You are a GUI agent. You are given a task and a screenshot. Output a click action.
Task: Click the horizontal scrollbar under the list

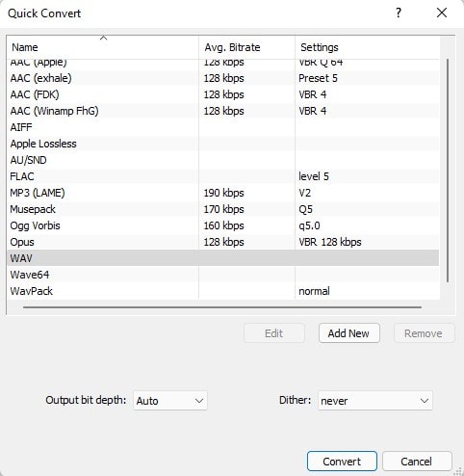(x=222, y=307)
